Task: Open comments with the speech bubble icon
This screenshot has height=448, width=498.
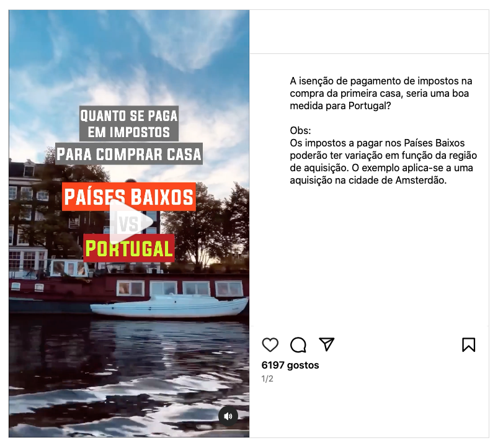Action: click(298, 345)
